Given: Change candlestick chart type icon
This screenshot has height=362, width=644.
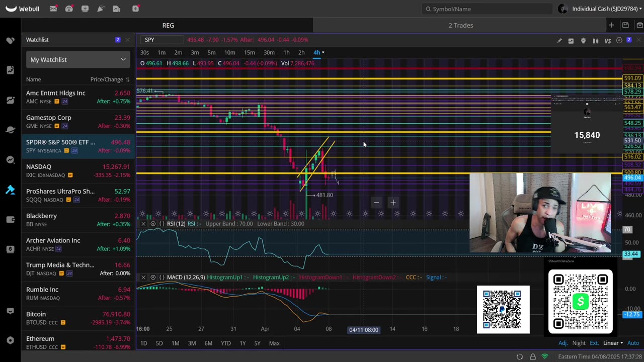Looking at the screenshot, I should pyautogui.click(x=595, y=41).
